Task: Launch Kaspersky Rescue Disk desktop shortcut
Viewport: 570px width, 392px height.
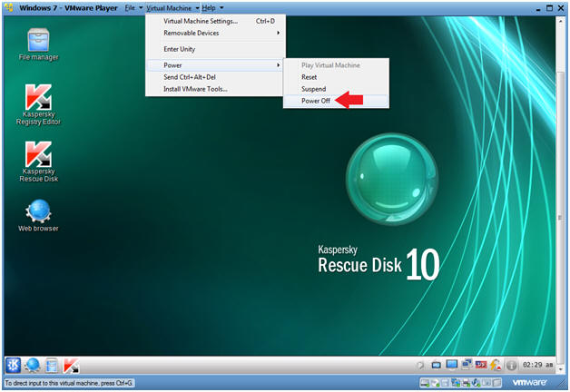Action: click(x=38, y=162)
